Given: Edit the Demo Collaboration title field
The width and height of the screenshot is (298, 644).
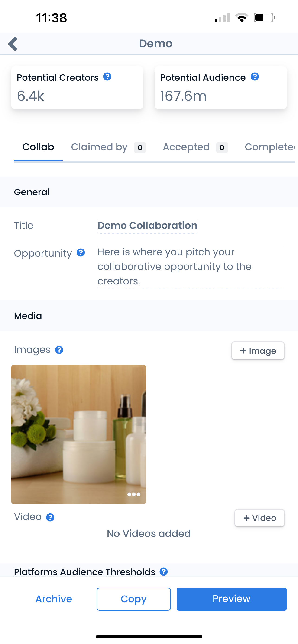Looking at the screenshot, I should click(x=147, y=226).
